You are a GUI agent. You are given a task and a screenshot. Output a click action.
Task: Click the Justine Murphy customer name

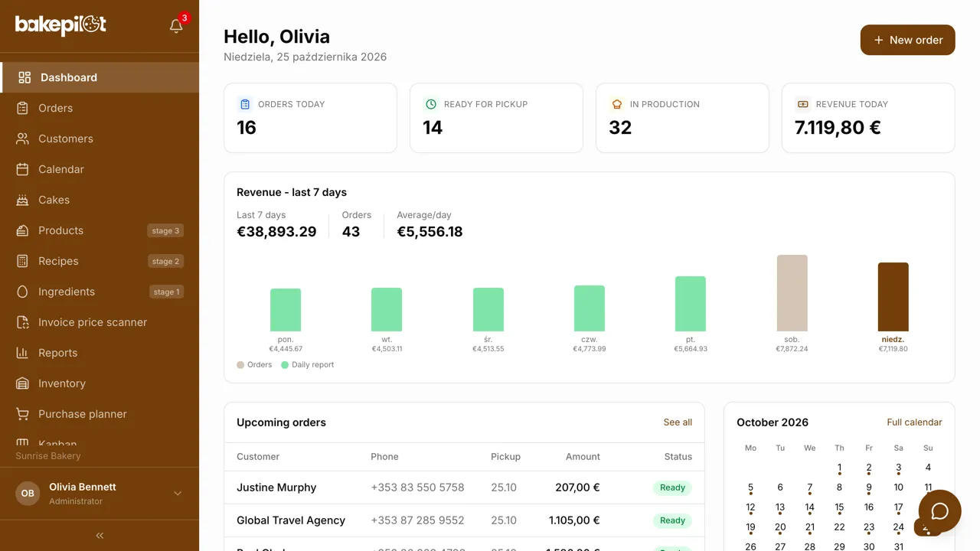pos(276,487)
